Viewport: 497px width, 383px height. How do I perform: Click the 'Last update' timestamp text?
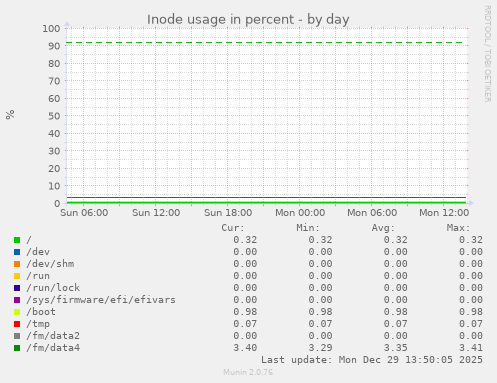pyautogui.click(x=372, y=360)
